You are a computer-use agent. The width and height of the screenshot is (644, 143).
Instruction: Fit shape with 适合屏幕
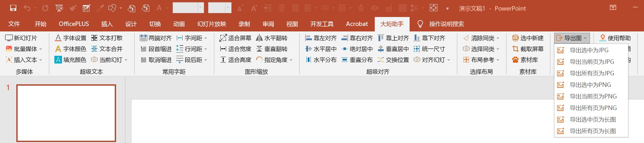(235, 38)
